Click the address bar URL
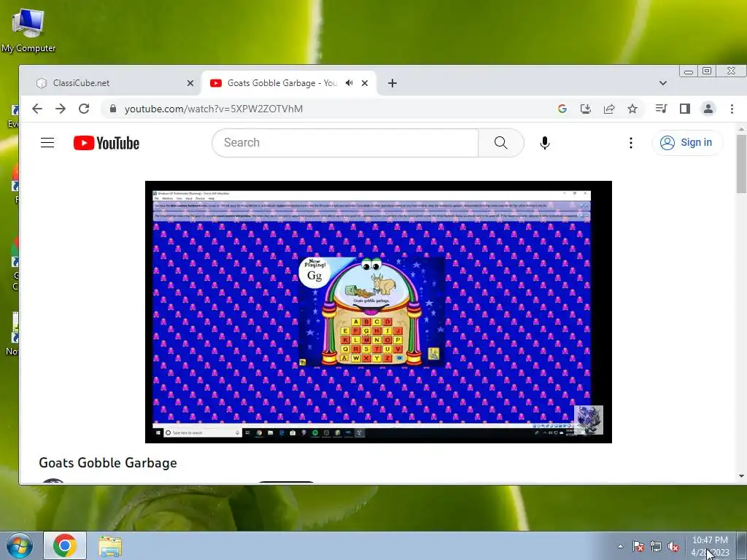The height and width of the screenshot is (560, 747). [214, 109]
